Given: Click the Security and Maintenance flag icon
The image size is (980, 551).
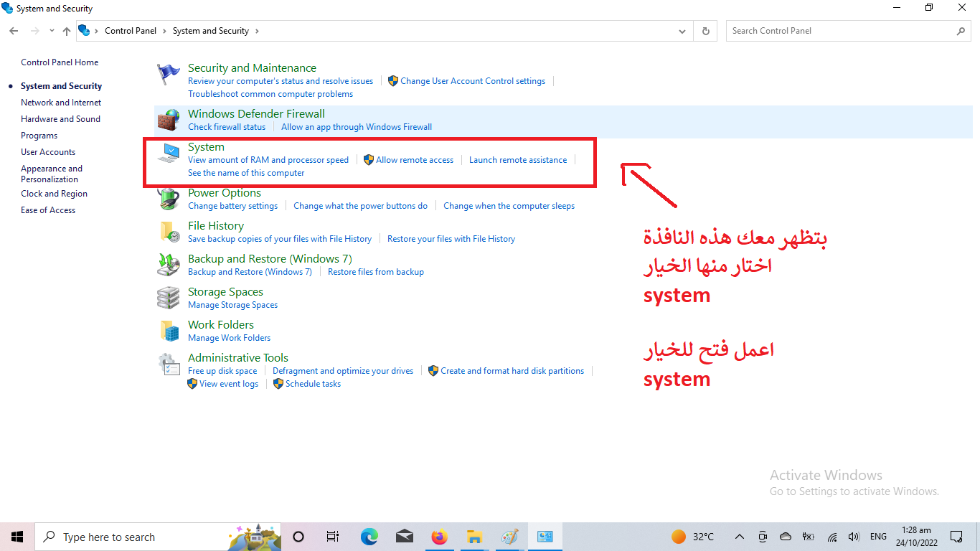Looking at the screenshot, I should coord(169,75).
